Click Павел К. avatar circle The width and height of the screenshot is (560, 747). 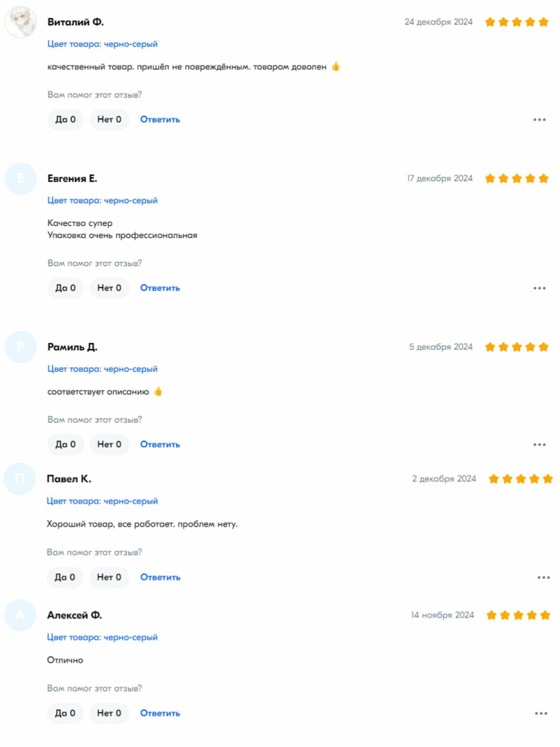coord(20,479)
